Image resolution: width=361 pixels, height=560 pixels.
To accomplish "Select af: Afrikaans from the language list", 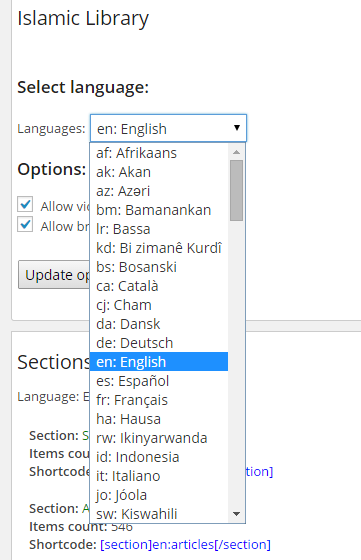I will coord(159,153).
